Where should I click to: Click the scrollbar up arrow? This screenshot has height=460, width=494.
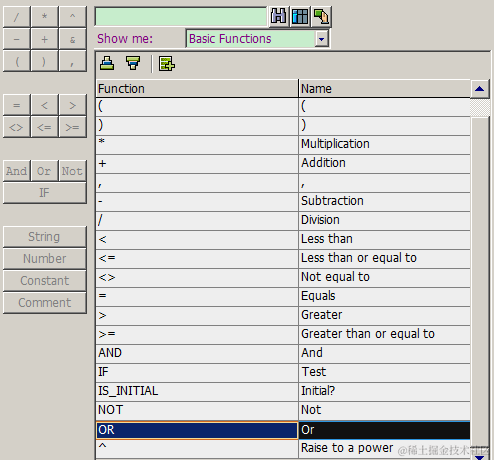(480, 89)
